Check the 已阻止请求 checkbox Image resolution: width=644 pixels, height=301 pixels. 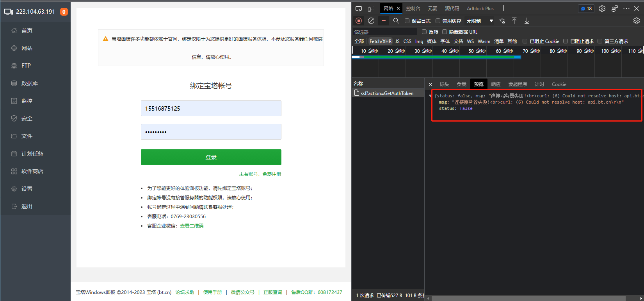coord(566,41)
